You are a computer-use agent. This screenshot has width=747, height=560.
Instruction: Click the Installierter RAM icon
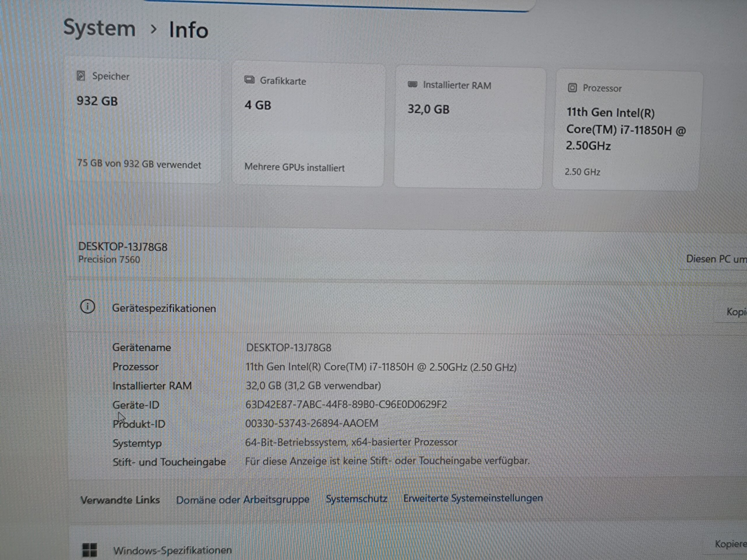(412, 84)
